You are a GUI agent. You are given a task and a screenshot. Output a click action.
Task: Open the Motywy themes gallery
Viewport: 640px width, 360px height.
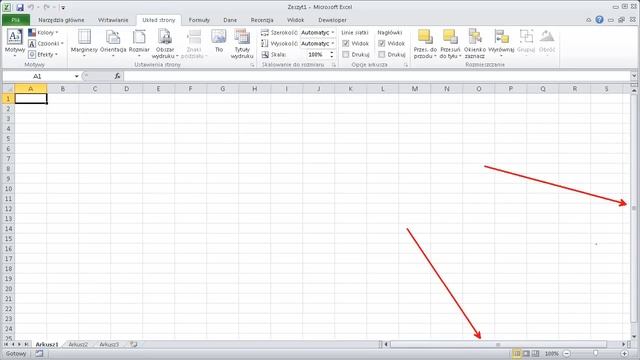coord(15,42)
